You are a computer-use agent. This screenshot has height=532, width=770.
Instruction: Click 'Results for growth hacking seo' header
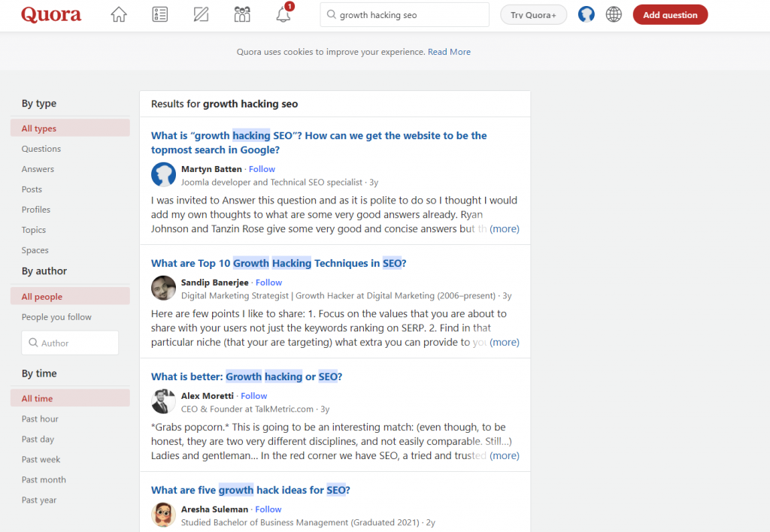(224, 104)
